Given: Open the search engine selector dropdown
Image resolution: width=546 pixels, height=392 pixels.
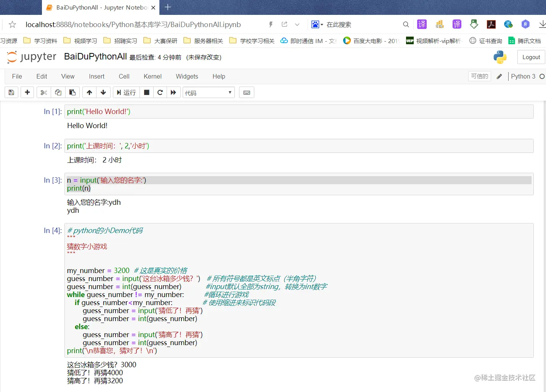Looking at the screenshot, I should click(317, 24).
